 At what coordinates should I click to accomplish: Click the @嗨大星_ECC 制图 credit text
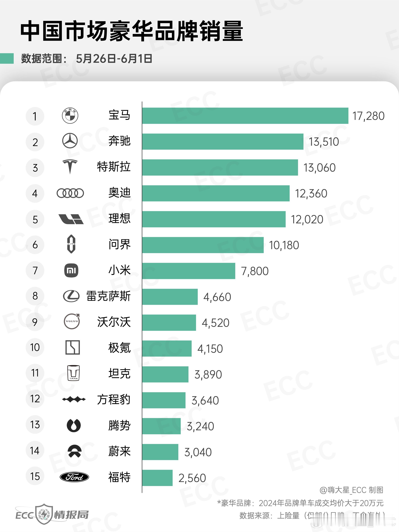[x=351, y=490]
